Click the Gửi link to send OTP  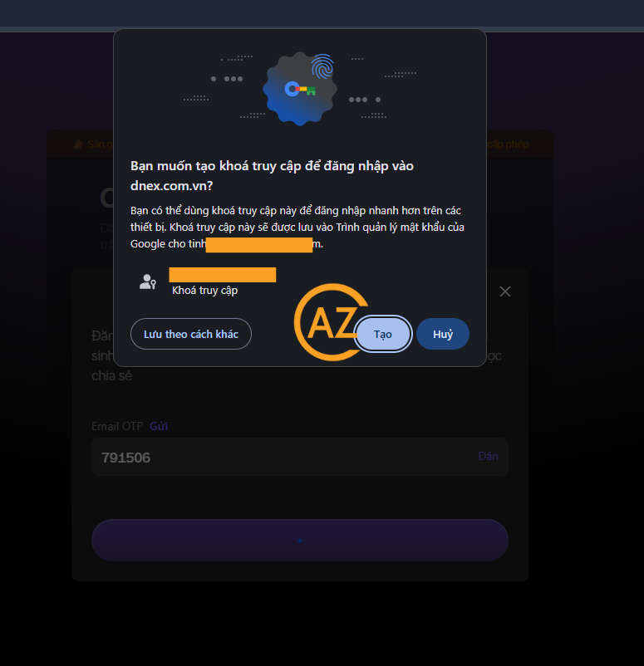coord(159,426)
